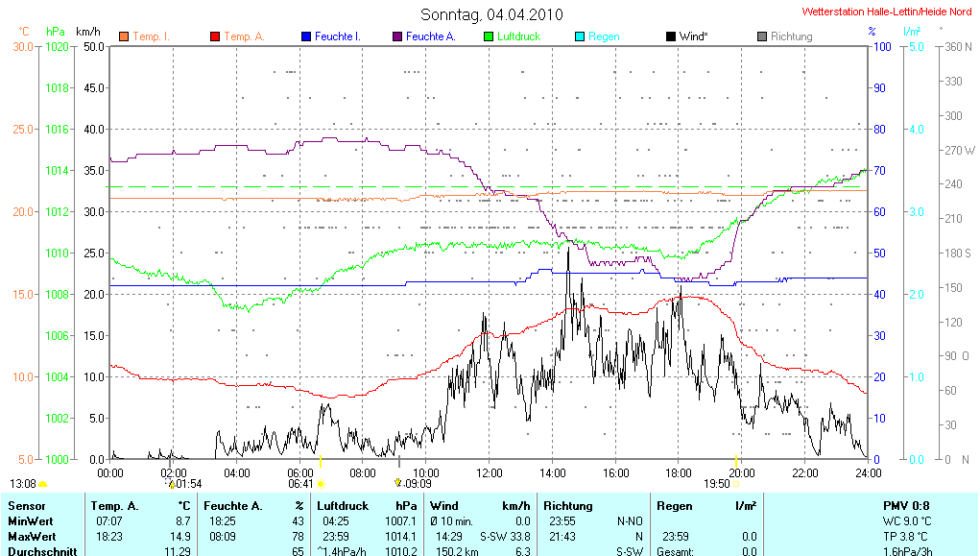This screenshot has width=980, height=556.
Task: Click the 12:00 label on time axis
Action: pos(489,472)
